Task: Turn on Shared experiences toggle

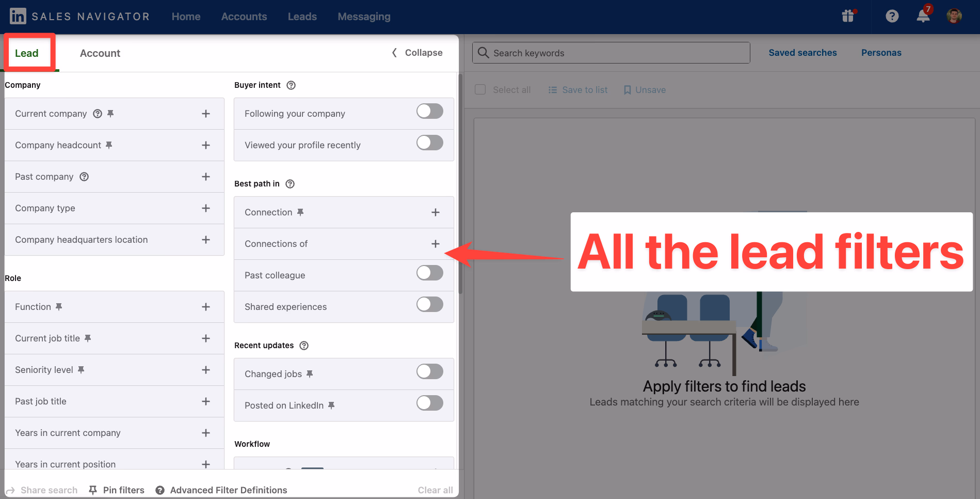Action: point(430,304)
